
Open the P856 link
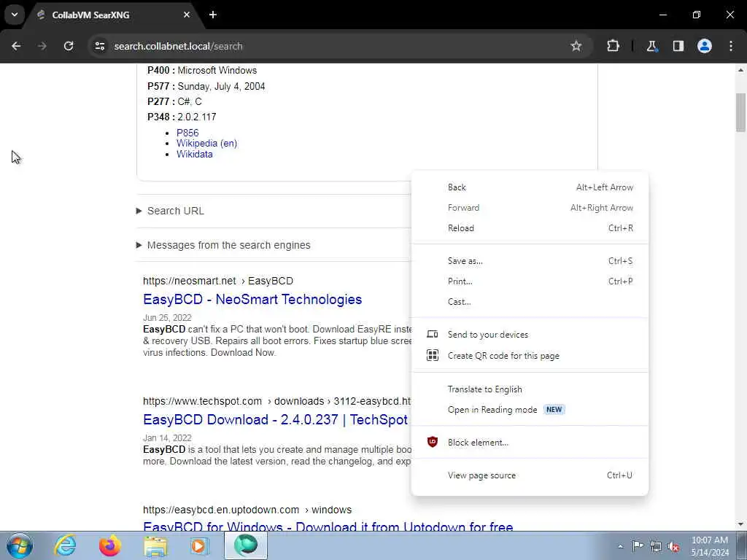click(x=187, y=133)
